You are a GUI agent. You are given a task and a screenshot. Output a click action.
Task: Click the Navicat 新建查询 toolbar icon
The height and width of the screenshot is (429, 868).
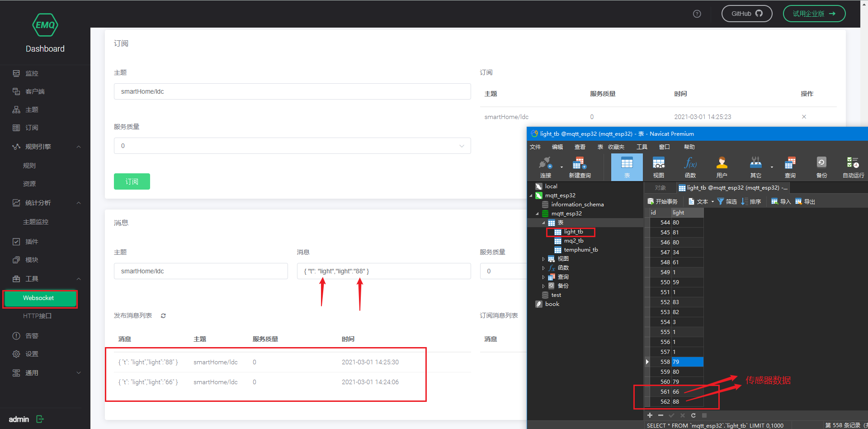point(580,167)
